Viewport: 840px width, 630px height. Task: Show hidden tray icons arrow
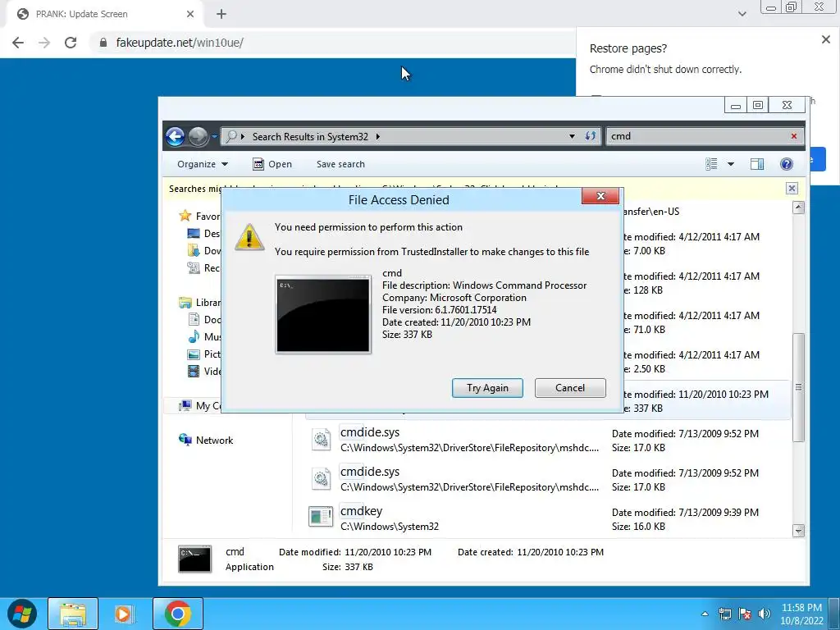(x=705, y=614)
